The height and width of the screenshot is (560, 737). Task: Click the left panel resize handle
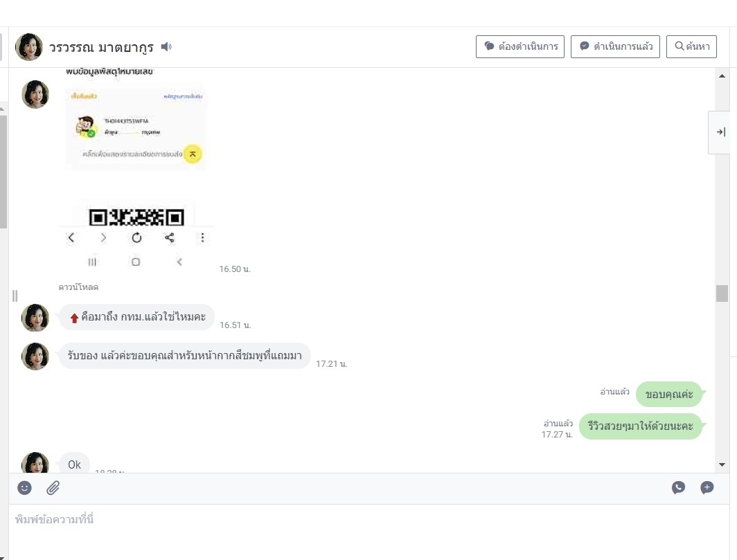tap(15, 296)
